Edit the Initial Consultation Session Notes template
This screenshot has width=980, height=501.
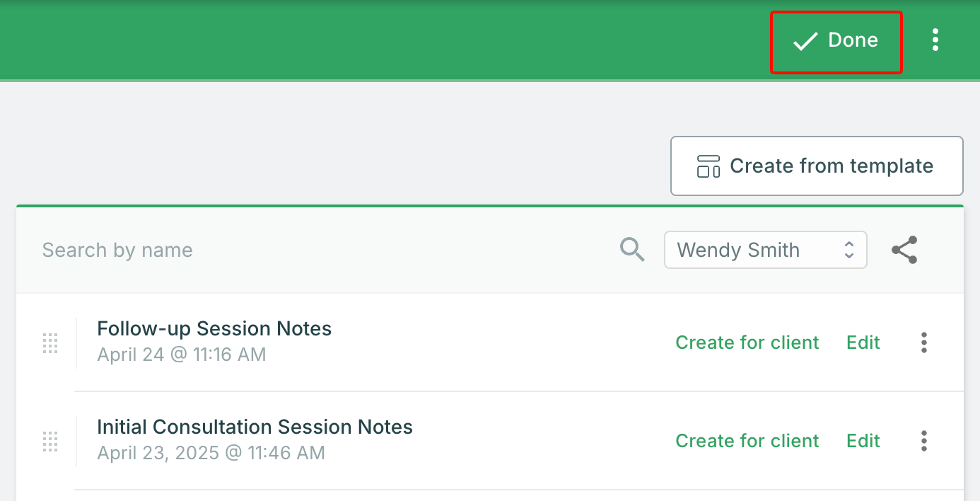(863, 441)
